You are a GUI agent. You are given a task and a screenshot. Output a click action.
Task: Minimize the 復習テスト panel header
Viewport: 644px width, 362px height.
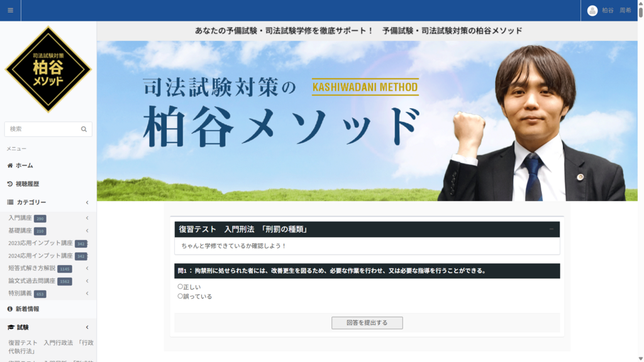[x=552, y=229]
